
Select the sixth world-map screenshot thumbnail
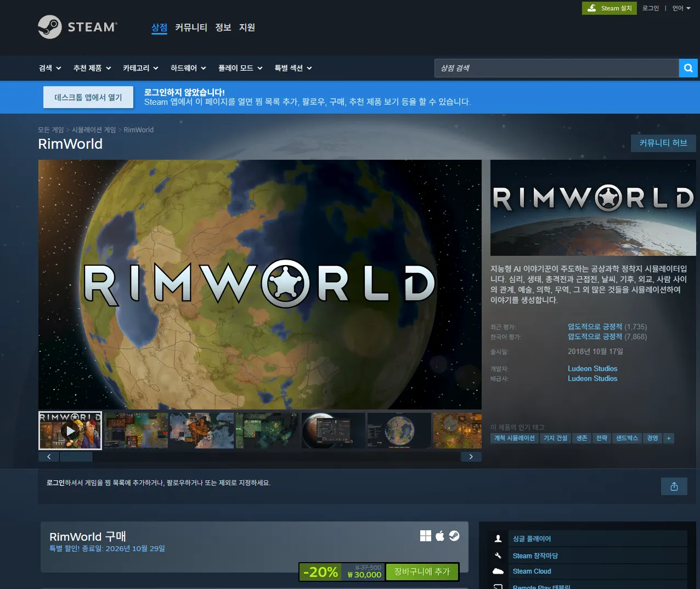(x=399, y=431)
